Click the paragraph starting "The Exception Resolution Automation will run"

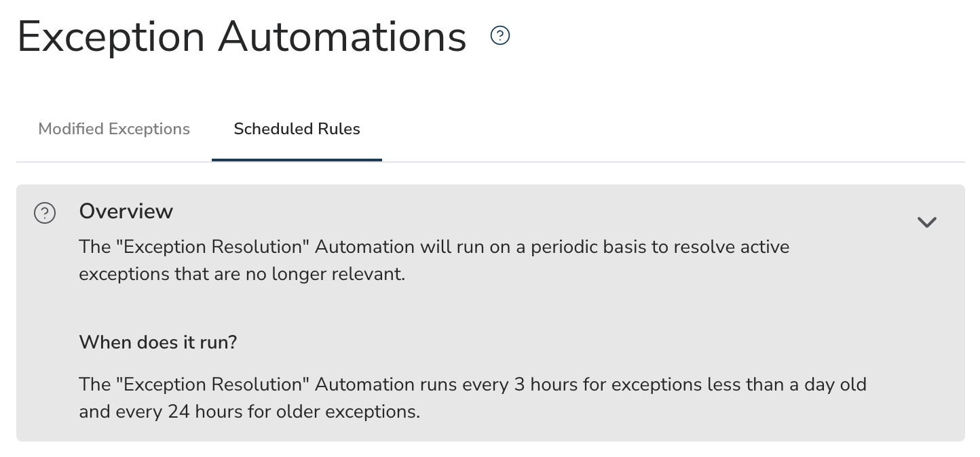pos(434,260)
